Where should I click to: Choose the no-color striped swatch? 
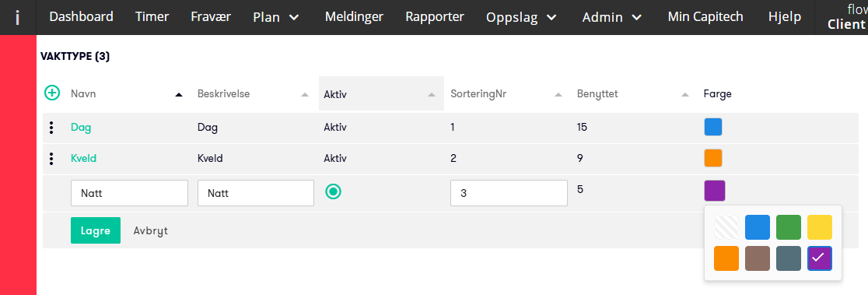click(726, 227)
